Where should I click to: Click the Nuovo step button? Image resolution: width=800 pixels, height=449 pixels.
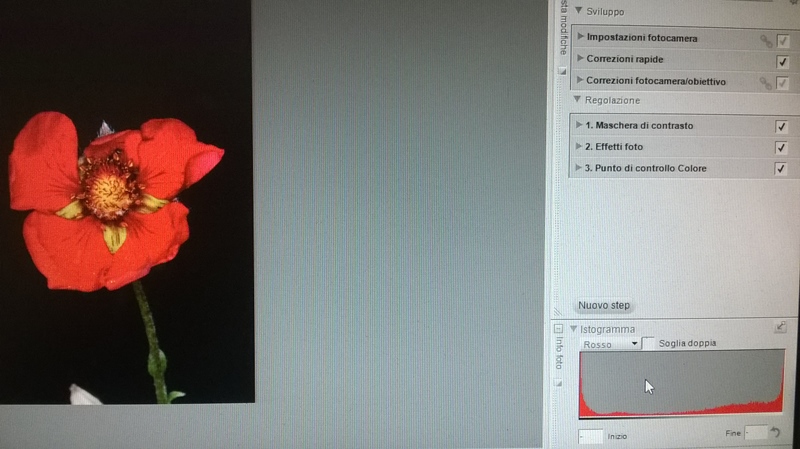coord(604,305)
